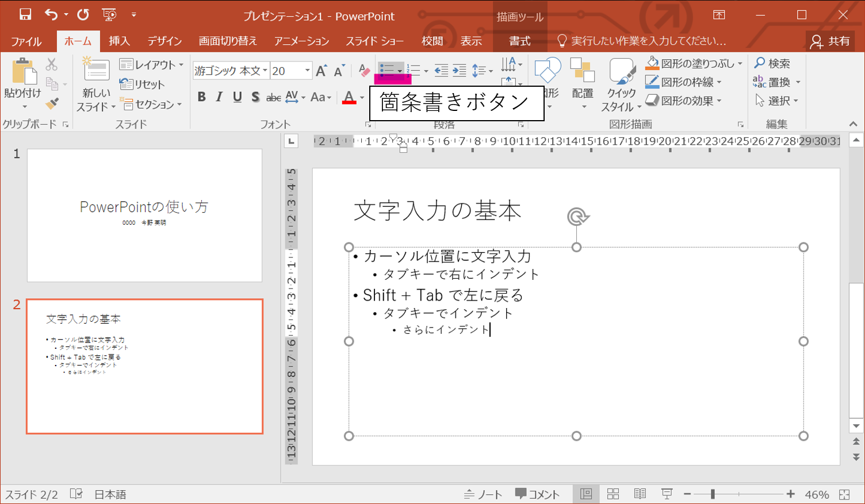Open line spacing dropdown
Image resolution: width=865 pixels, height=504 pixels.
click(x=482, y=71)
